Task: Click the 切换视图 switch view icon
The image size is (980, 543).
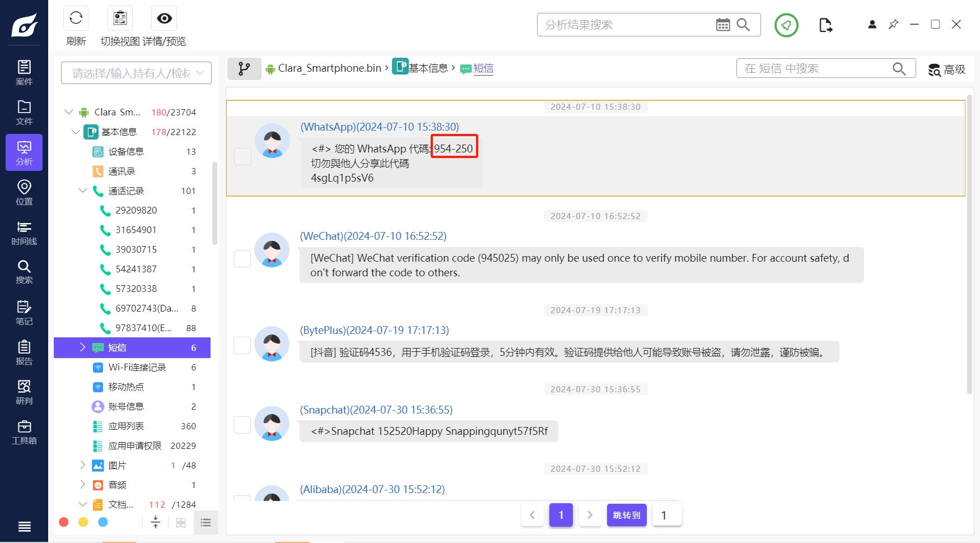Action: pos(120,18)
